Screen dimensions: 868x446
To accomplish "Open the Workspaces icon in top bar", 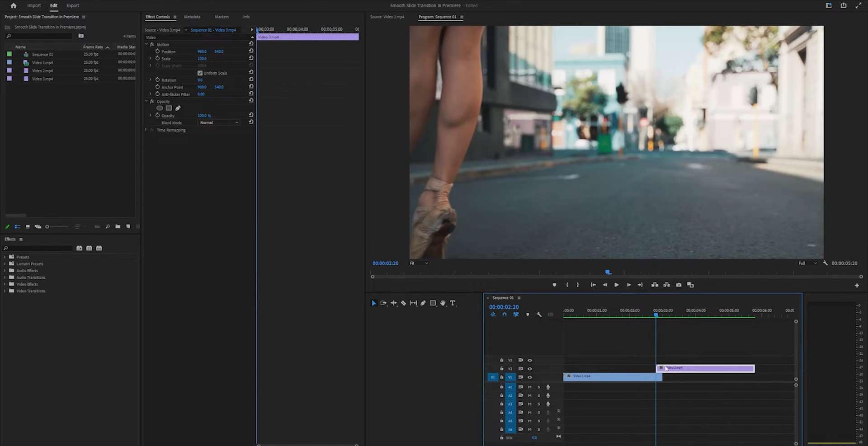I will 828,5.
